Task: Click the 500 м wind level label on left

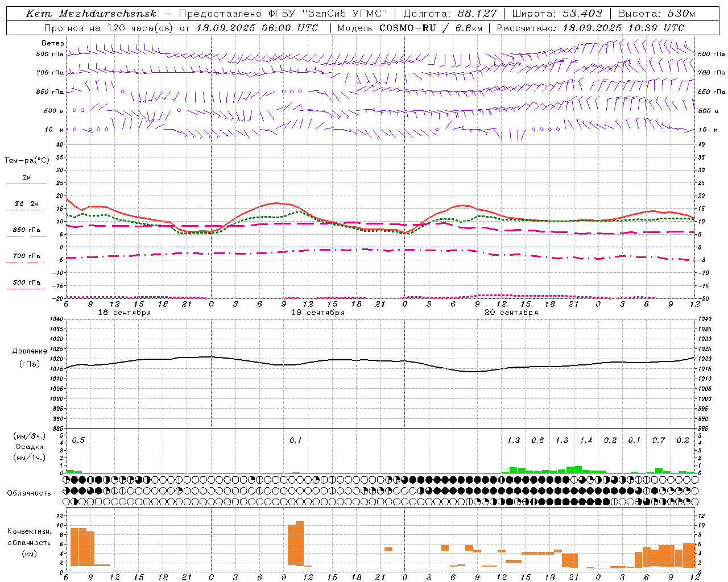Action: click(x=54, y=111)
